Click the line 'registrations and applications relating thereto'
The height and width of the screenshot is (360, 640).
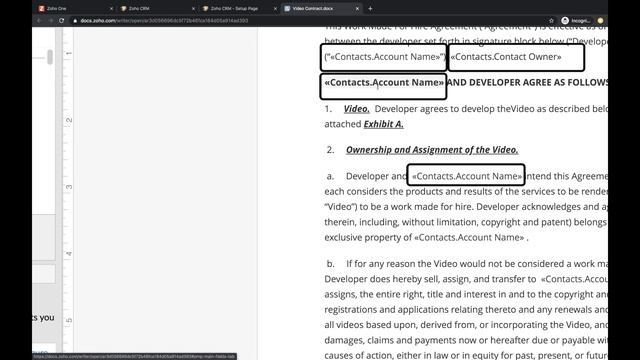pos(466,310)
